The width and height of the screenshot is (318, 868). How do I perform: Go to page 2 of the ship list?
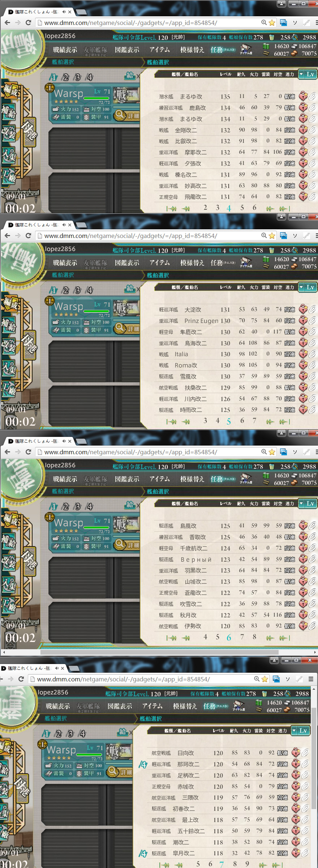click(x=205, y=208)
